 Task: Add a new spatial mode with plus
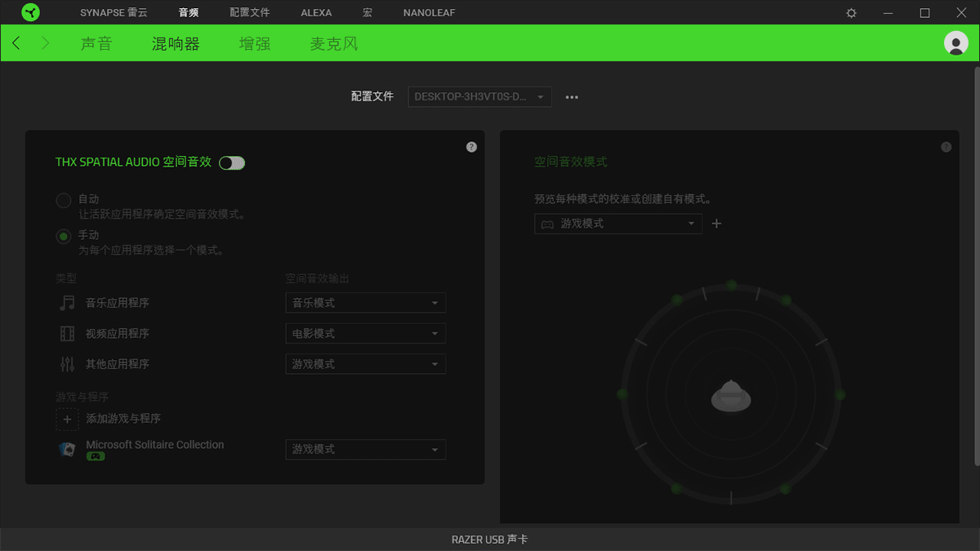(716, 224)
